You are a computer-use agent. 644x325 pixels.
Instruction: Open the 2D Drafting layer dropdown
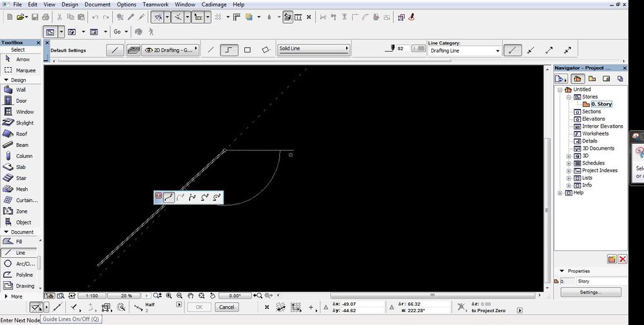coord(170,50)
